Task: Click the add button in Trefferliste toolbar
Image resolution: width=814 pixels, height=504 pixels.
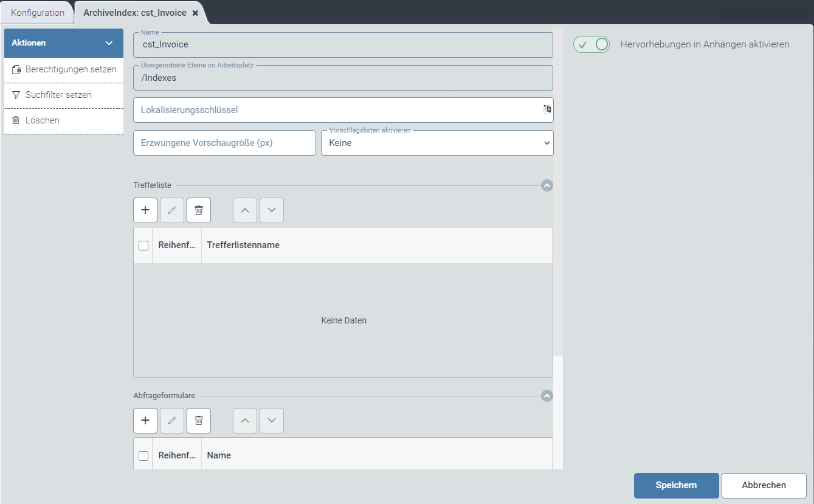Action: point(145,210)
